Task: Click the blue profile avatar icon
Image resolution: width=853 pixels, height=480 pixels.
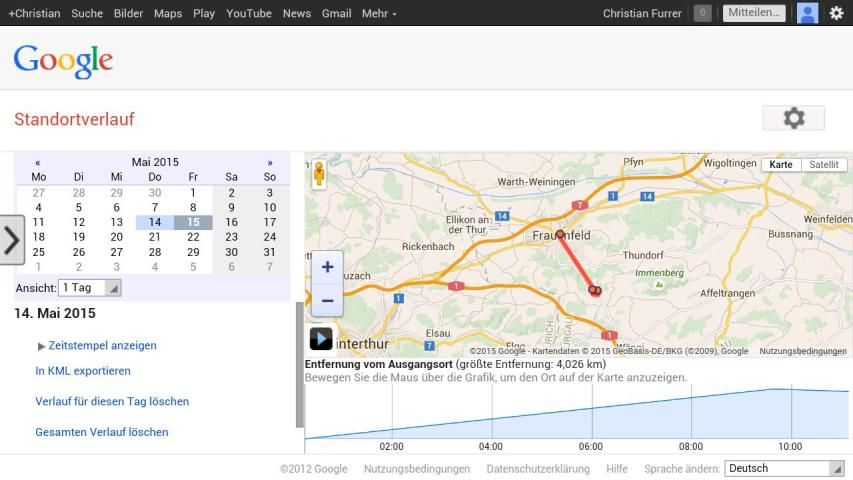Action: click(807, 13)
